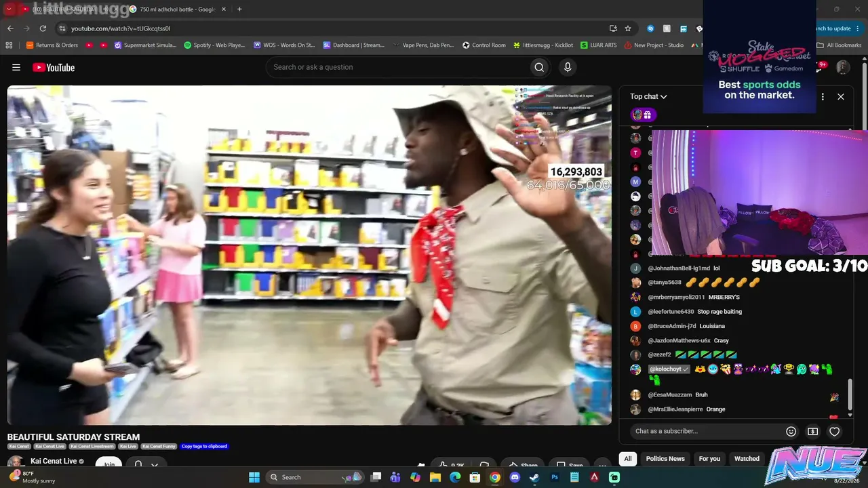Open the All Bookmarks folder
The height and width of the screenshot is (488, 868).
839,45
